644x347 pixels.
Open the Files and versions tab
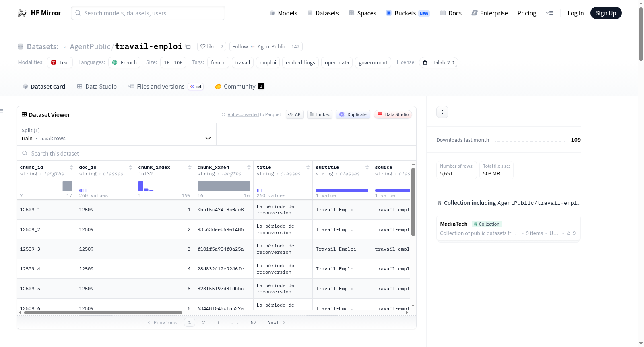166,87
